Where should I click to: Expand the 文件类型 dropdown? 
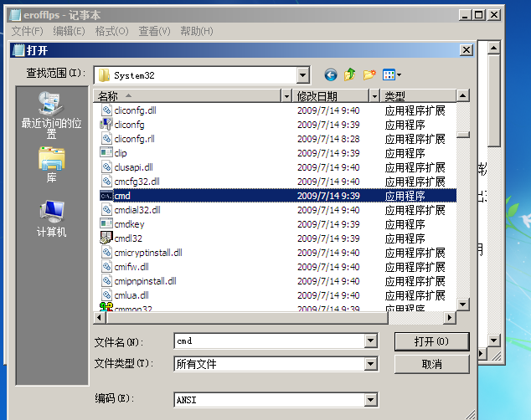(x=371, y=364)
